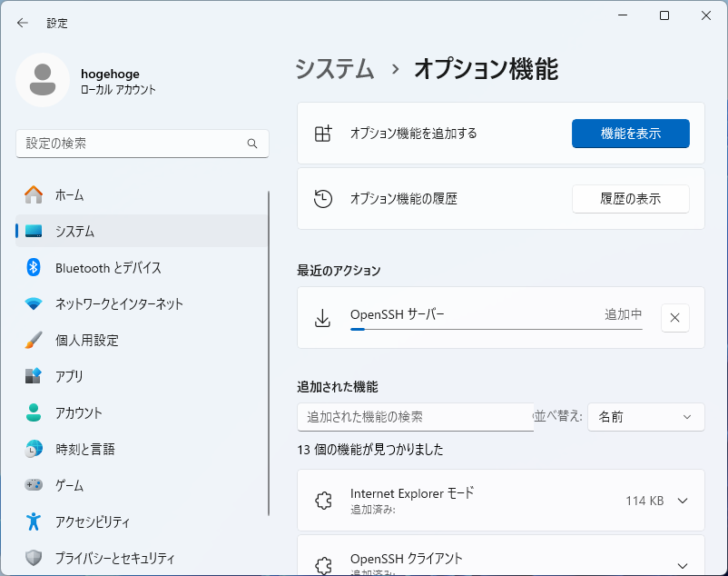
Task: Open プライバシーとセキュリティ settings
Action: [x=114, y=558]
